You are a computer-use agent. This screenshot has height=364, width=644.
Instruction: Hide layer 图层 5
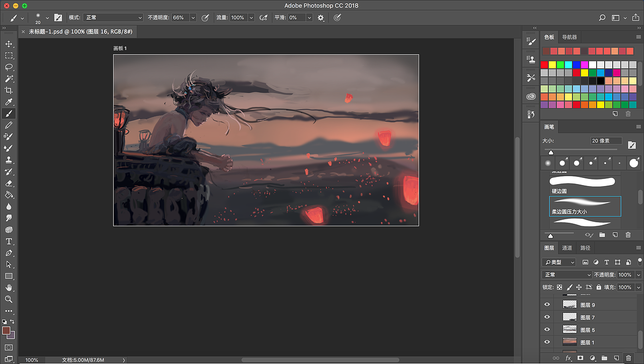(x=547, y=330)
